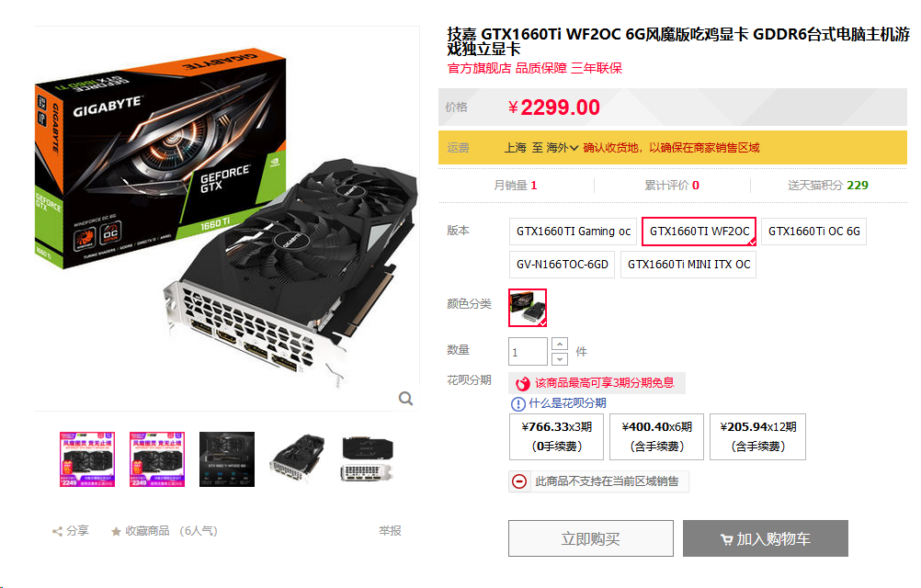Image resolution: width=921 pixels, height=588 pixels.
Task: View the rear bracket ports thumbnail image
Action: 368,459
